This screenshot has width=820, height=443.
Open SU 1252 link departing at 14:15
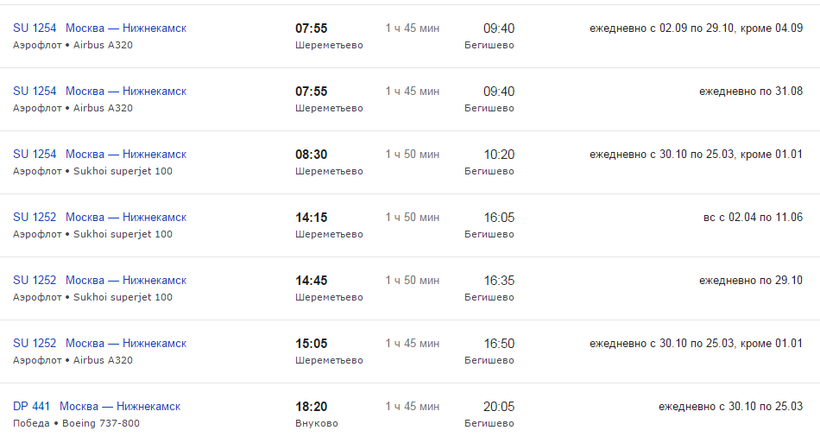[35, 217]
